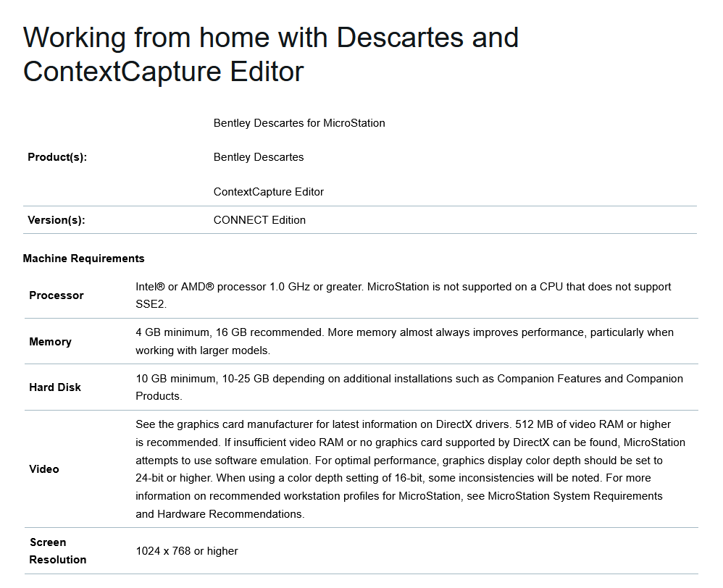
Task: Click the Machine Requirements heading
Action: click(x=83, y=259)
